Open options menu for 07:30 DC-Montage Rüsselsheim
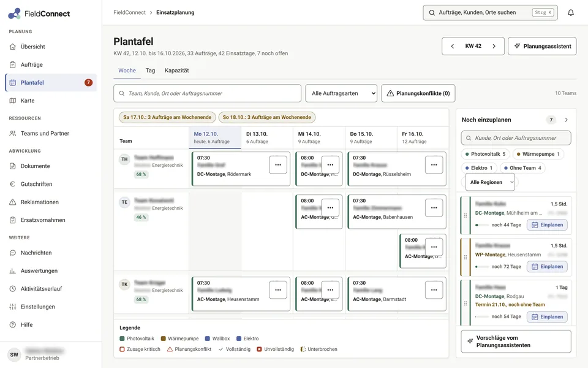Screen dimensions: 588x368 coord(434,165)
